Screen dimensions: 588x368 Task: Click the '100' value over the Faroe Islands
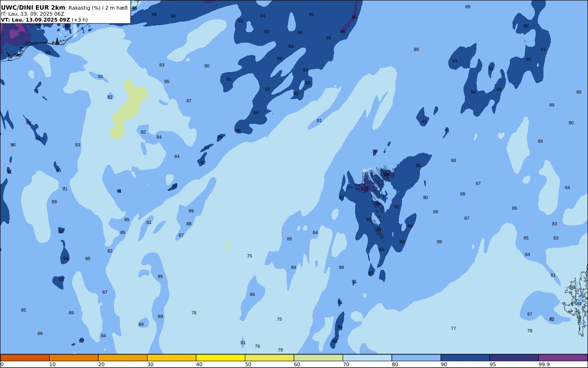364,189
